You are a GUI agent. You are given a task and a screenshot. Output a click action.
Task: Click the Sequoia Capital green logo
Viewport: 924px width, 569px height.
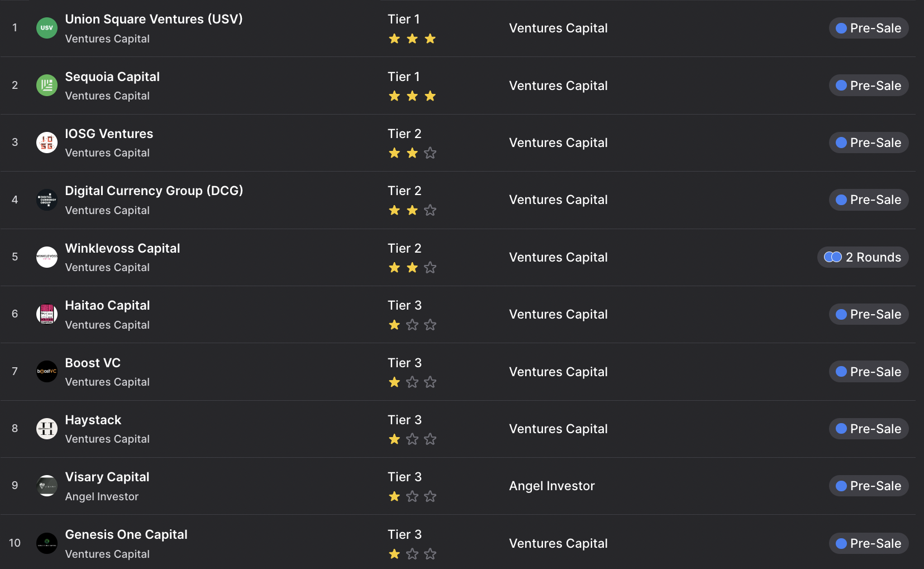pyautogui.click(x=47, y=86)
